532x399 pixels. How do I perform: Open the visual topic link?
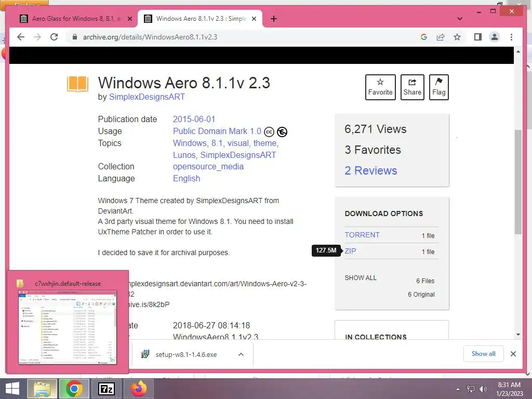click(x=238, y=143)
